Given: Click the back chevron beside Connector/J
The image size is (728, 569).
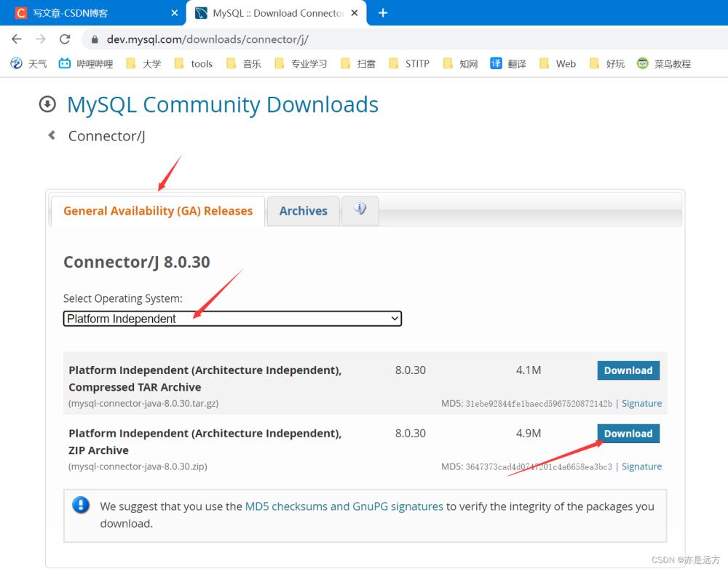Looking at the screenshot, I should coord(52,135).
